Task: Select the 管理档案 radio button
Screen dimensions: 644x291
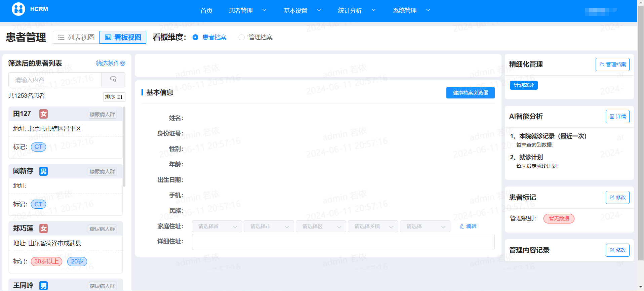Action: point(242,37)
